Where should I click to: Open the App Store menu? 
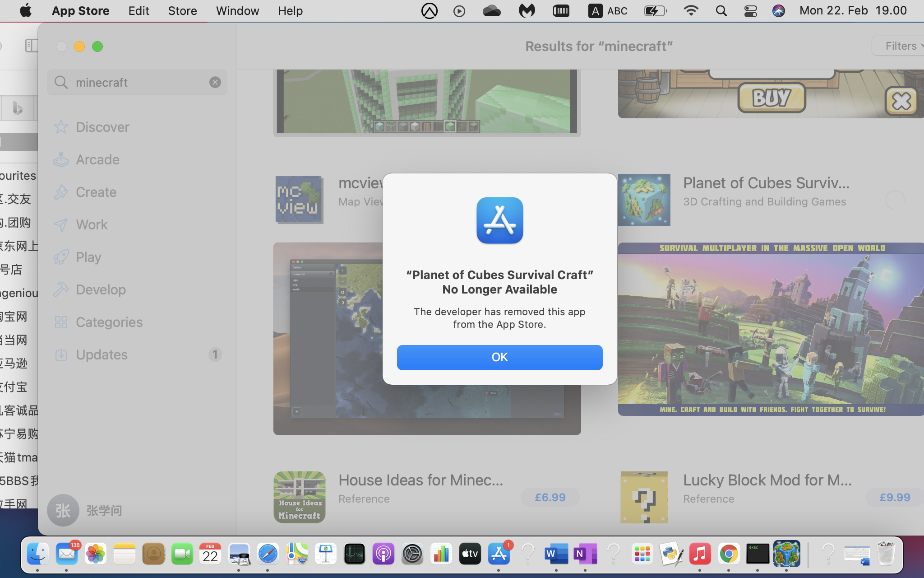point(80,10)
